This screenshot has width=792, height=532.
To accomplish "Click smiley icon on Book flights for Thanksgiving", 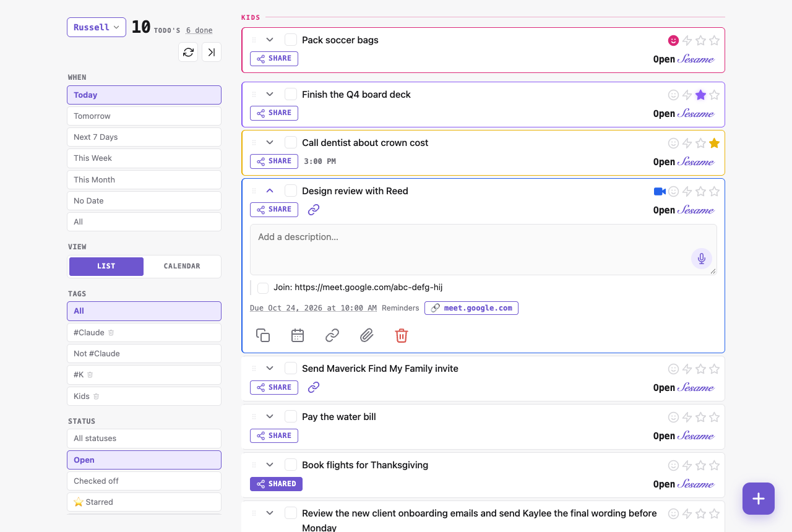I will click(673, 466).
